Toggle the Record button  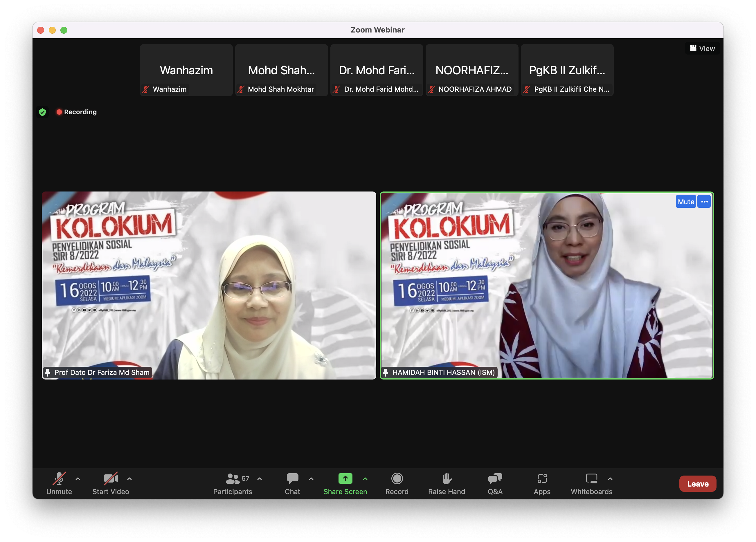[397, 479]
